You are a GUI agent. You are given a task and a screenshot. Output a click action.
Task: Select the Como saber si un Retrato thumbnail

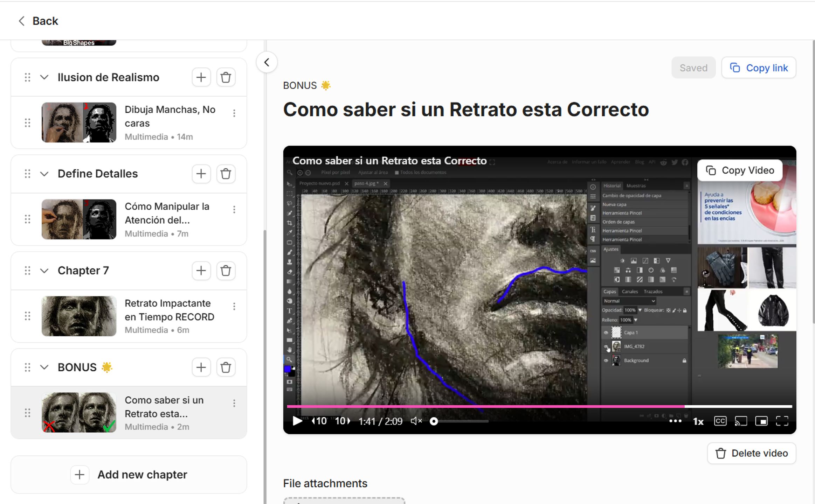tap(79, 413)
